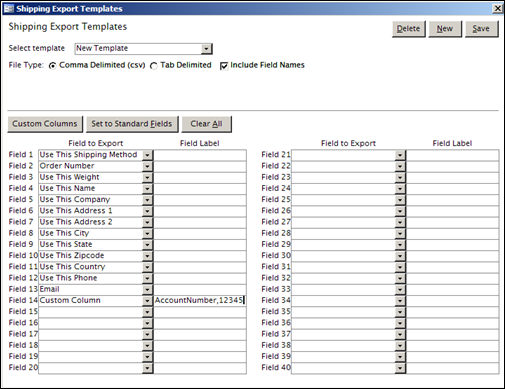Save the shipping export template
Image resolution: width=505 pixels, height=389 pixels.
481,29
